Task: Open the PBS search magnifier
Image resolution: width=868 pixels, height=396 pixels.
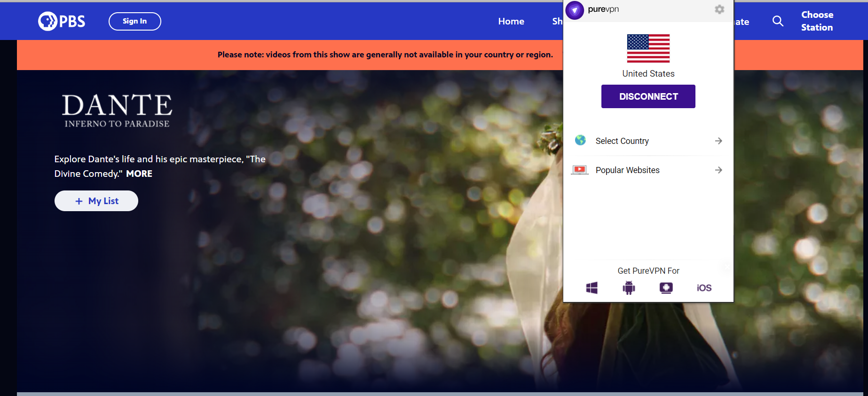Action: 778,21
